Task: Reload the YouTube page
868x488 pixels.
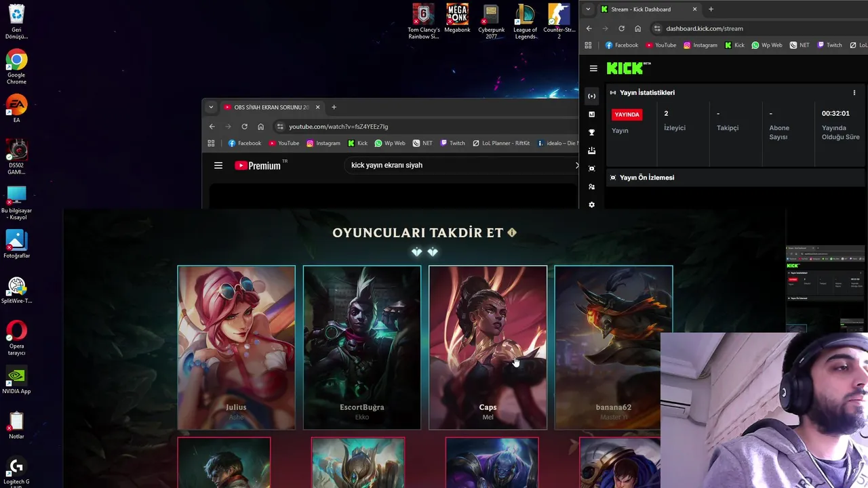Action: pyautogui.click(x=244, y=127)
